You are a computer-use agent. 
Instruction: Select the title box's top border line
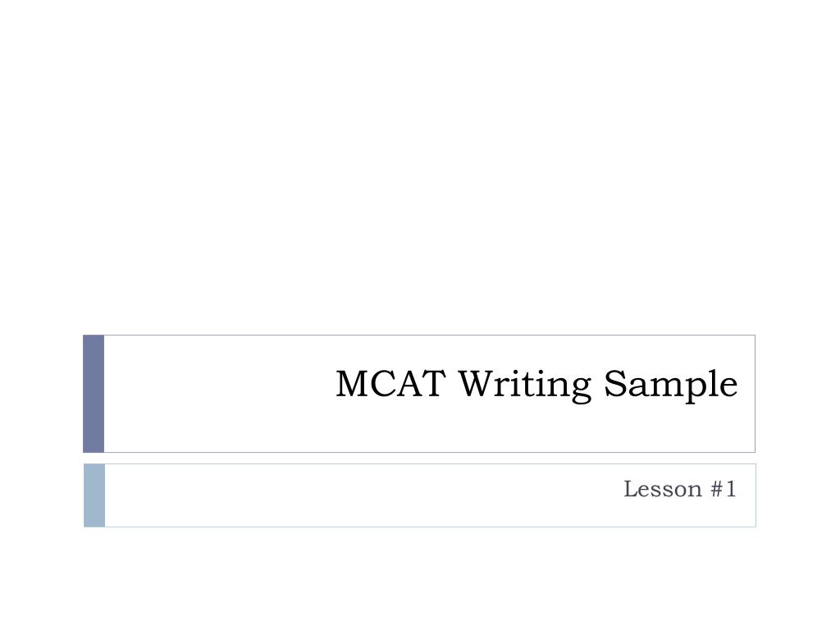[430, 336]
